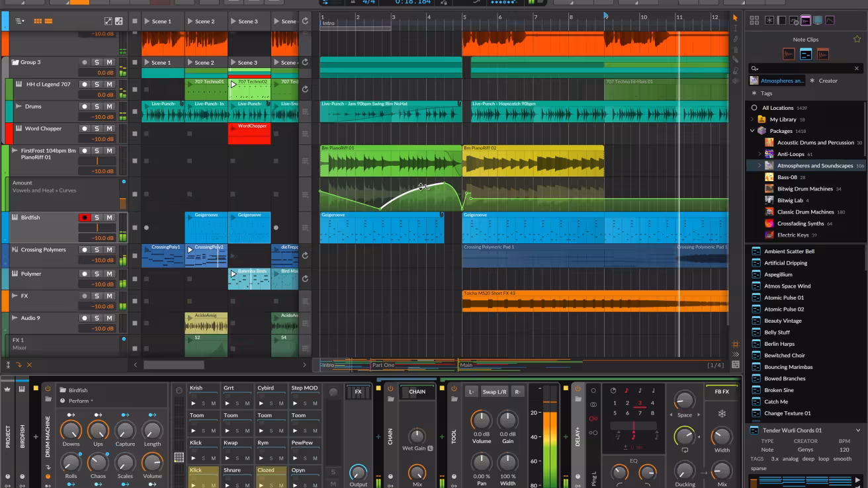Mute the Crossing Polymers track

(x=109, y=250)
